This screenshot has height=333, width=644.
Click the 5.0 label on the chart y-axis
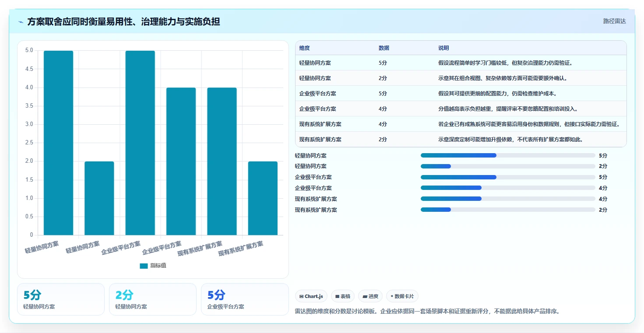(x=29, y=50)
